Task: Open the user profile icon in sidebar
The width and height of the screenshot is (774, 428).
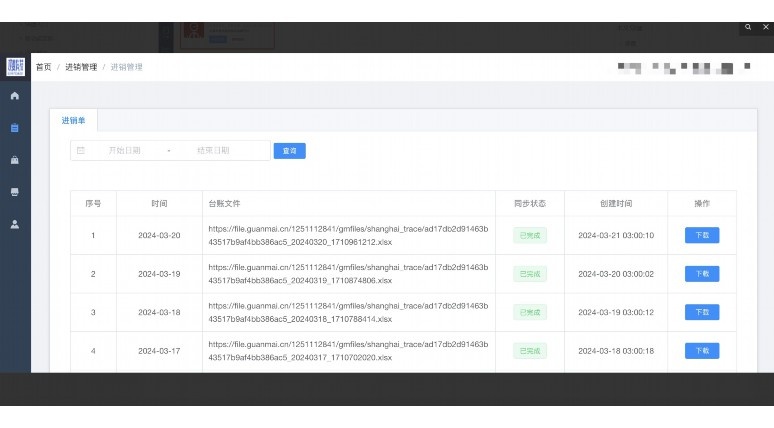Action: [x=15, y=224]
